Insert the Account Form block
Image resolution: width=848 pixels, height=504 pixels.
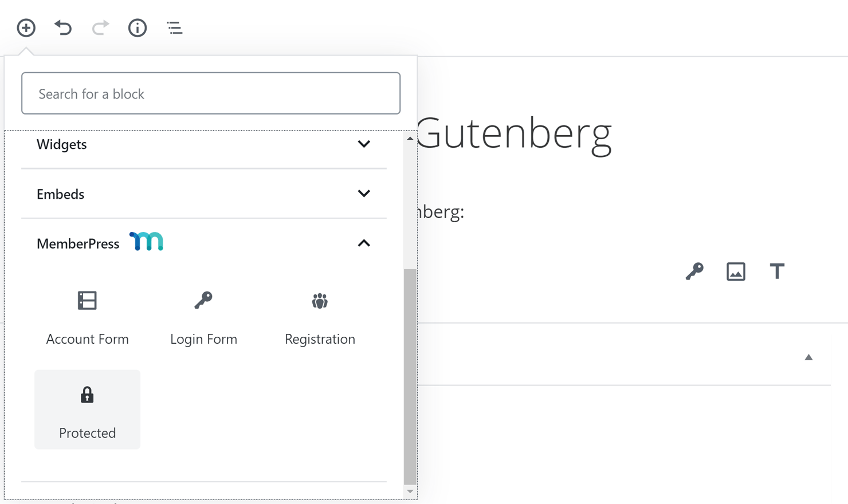[x=87, y=318]
